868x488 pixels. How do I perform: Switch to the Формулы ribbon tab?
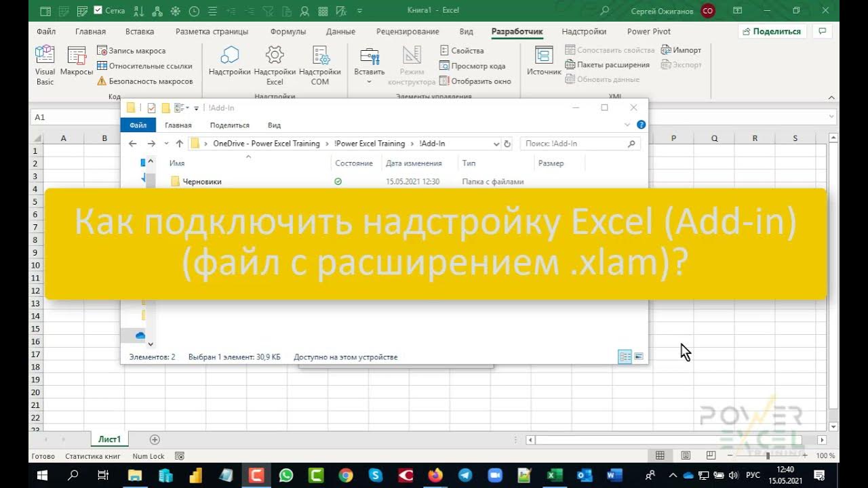[x=288, y=32]
